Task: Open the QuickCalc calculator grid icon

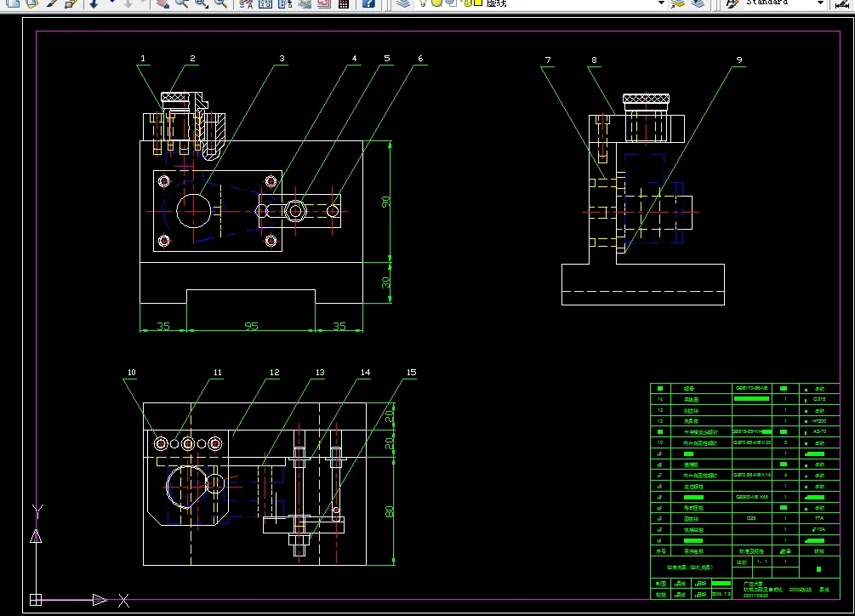Action: 344,3
